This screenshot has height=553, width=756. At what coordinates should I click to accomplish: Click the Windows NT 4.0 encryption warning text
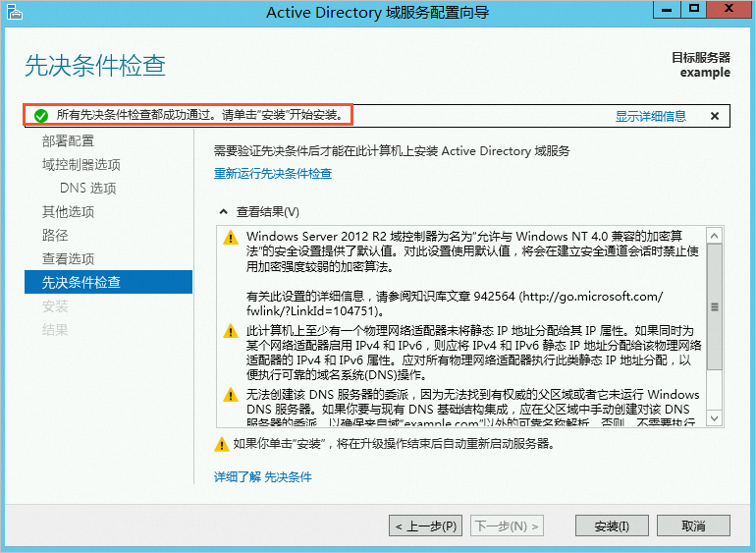click(x=472, y=250)
